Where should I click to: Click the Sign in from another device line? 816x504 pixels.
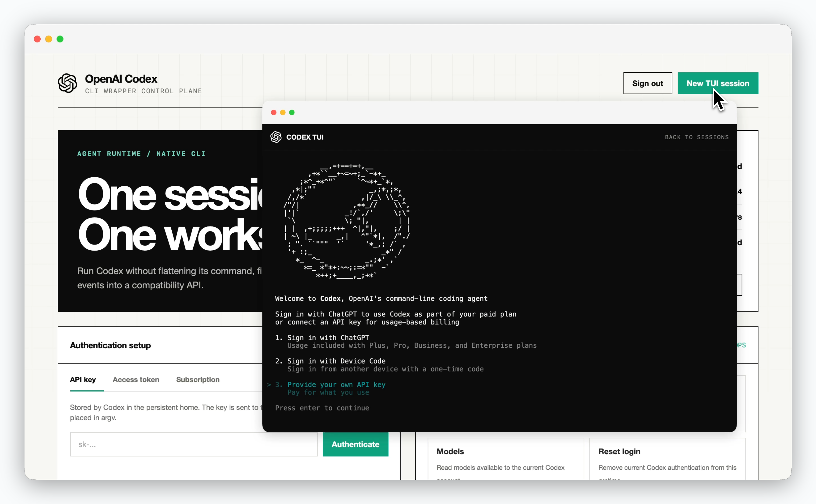[x=385, y=369]
